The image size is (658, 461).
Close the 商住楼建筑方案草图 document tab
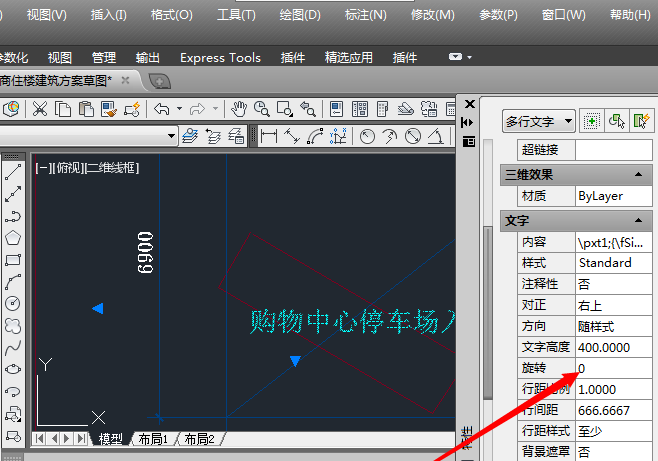[x=125, y=80]
